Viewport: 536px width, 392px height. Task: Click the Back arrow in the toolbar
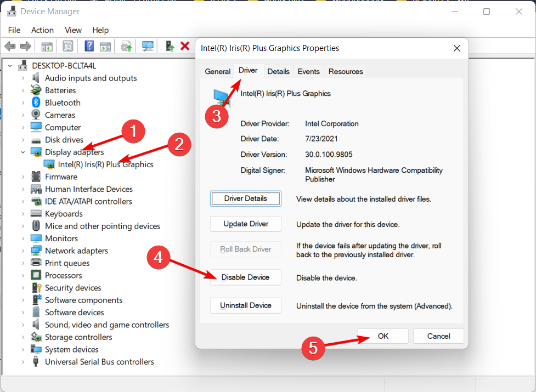click(x=10, y=46)
